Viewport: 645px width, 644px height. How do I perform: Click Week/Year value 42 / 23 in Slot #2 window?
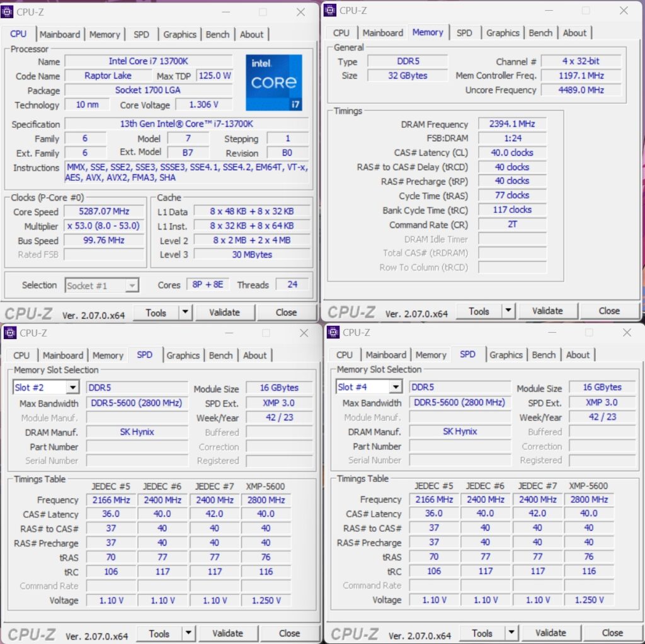[x=279, y=417]
